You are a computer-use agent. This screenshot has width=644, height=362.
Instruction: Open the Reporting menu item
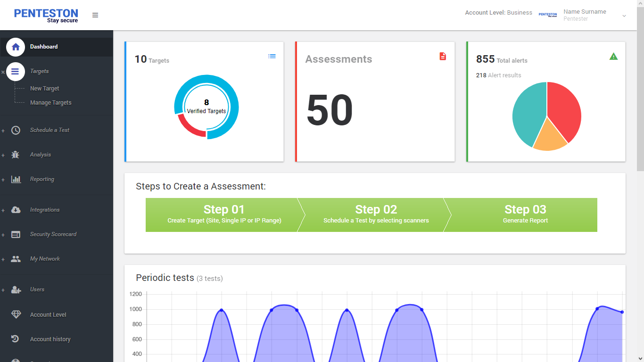[x=42, y=179]
